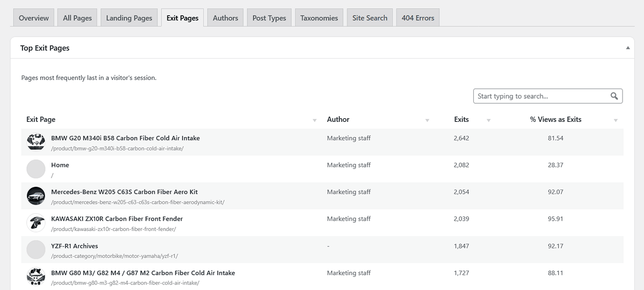The image size is (644, 290).
Task: Click the mercedes-benz-w205 product URL text
Action: coord(138,202)
